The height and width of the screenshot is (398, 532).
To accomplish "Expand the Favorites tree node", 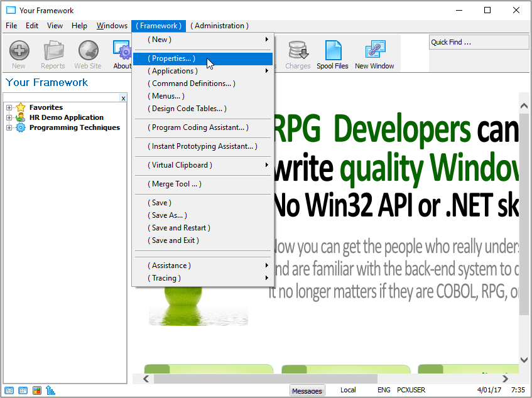I will (9, 108).
